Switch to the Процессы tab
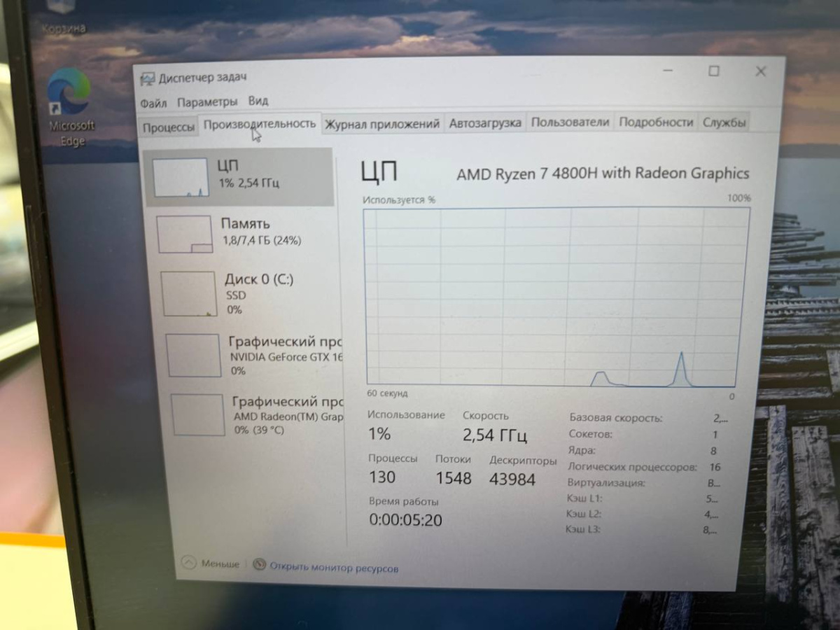Image resolution: width=840 pixels, height=630 pixels. 169,127
